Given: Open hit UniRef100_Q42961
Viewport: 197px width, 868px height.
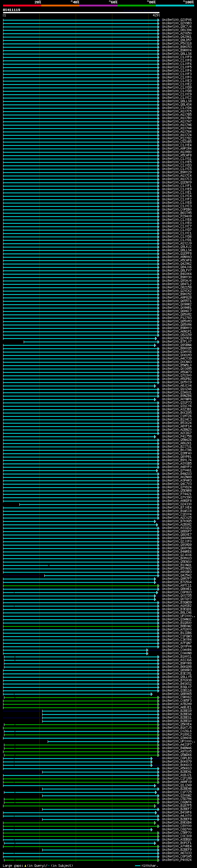Looking at the screenshot, I should [x=177, y=37].
